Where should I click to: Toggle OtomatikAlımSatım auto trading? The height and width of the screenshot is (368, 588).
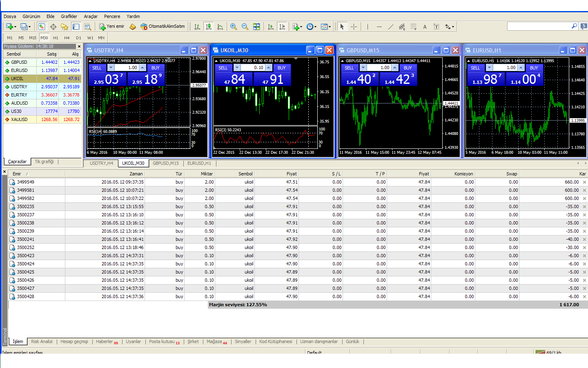pos(163,27)
